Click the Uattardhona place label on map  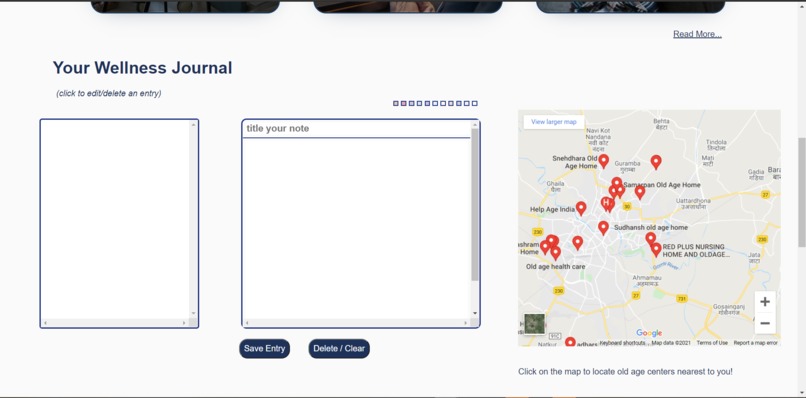coord(693,203)
